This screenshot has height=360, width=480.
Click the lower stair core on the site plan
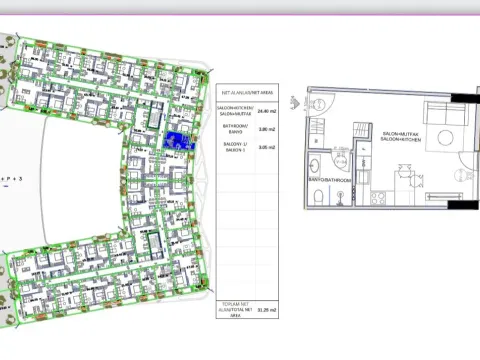[x=154, y=245]
